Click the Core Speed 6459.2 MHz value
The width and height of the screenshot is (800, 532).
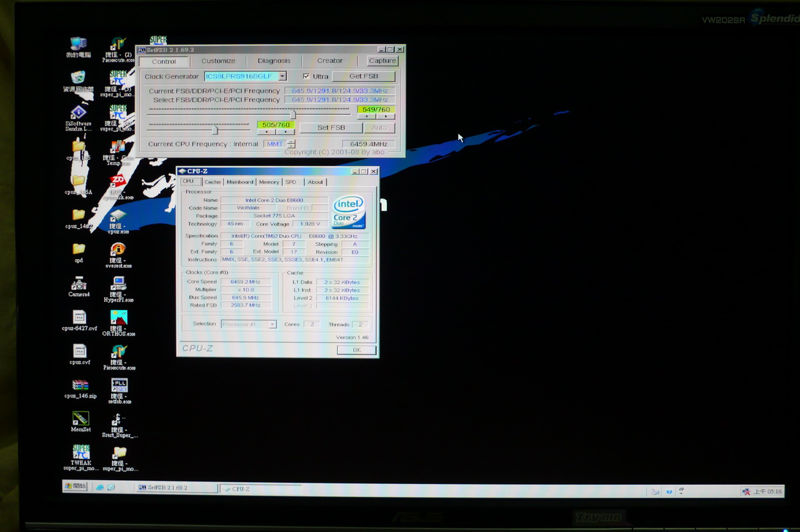click(245, 282)
